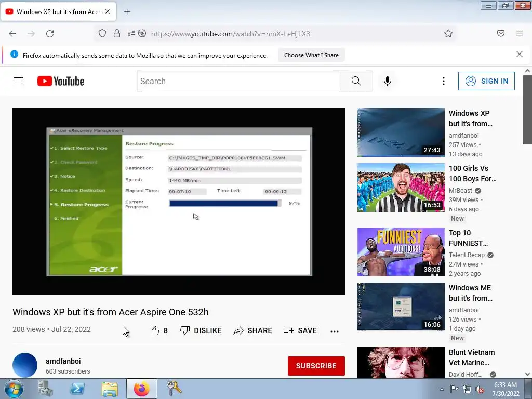Viewport: 532px width, 399px height.
Task: Click the 'Blunt Vietnam Vet Marine…' title
Action: (472, 357)
